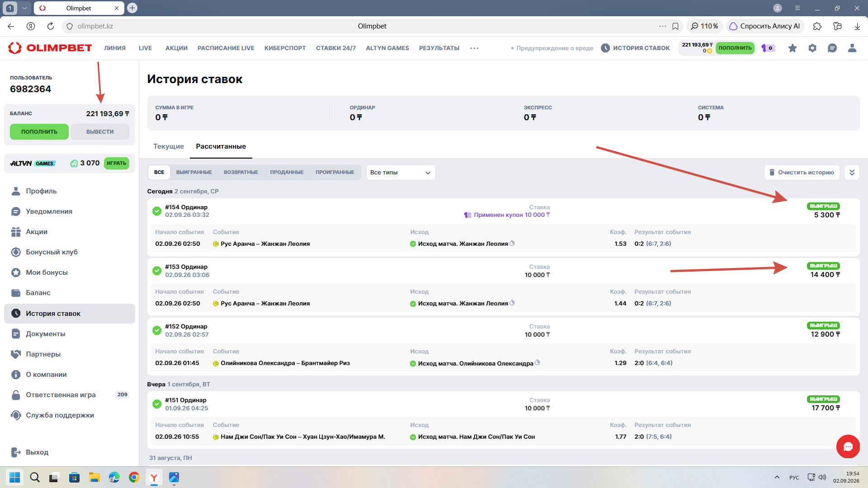Open a new browser tab
Image resolution: width=868 pixels, height=488 pixels.
[132, 8]
